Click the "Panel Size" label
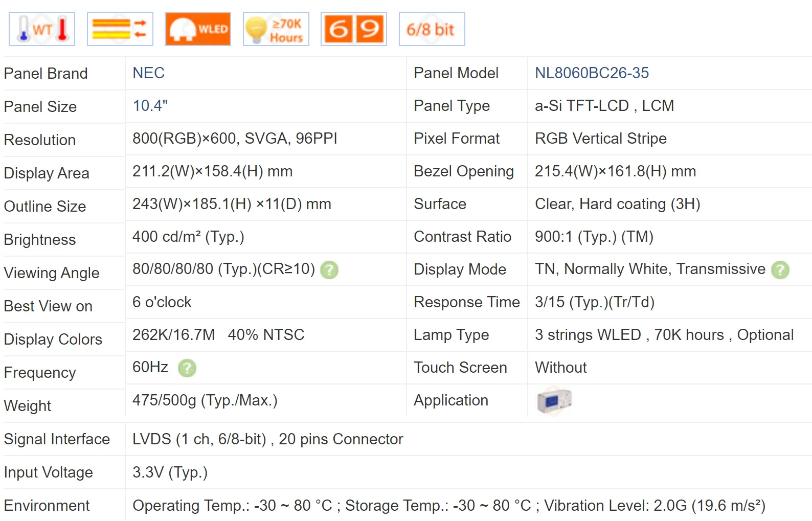This screenshot has height=521, width=812. [40, 107]
